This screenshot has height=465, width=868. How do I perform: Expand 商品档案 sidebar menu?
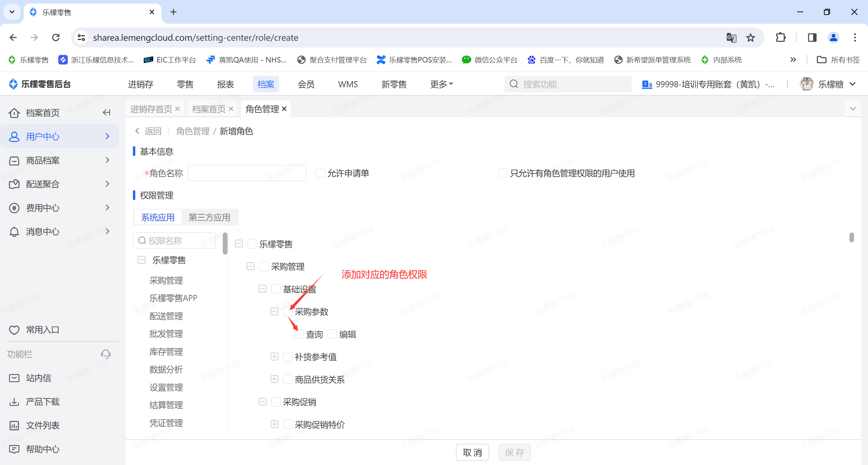click(x=59, y=160)
